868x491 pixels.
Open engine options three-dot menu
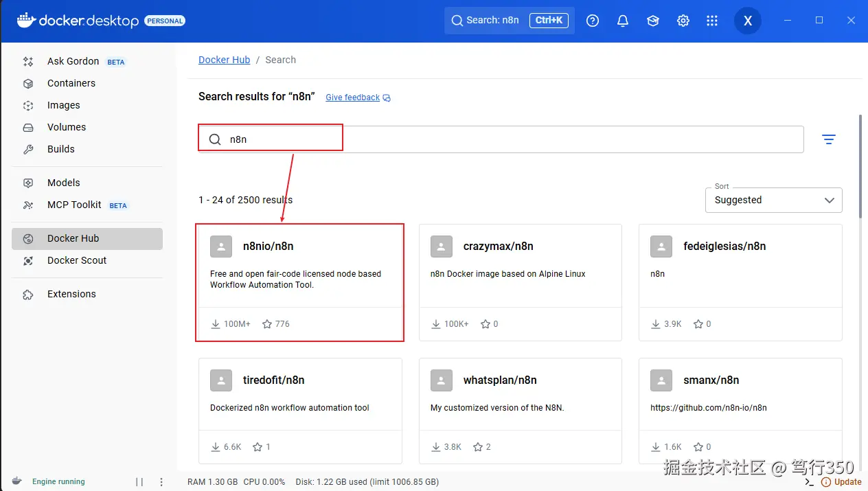(161, 482)
